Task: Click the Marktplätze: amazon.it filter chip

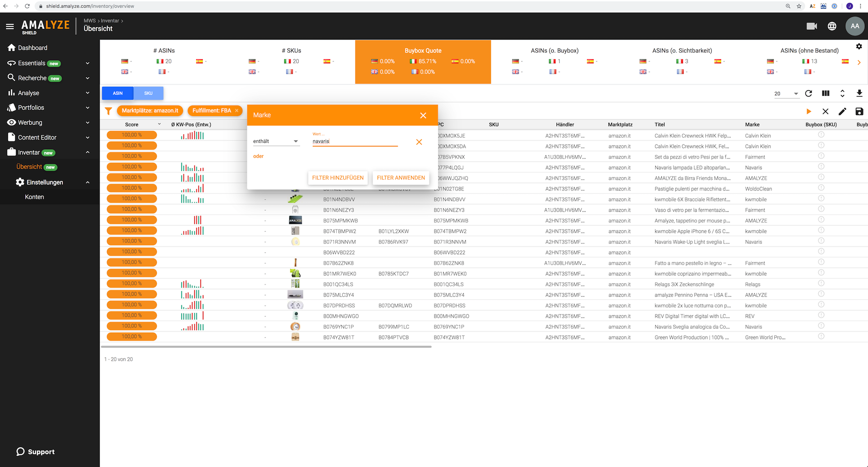Action: (x=150, y=111)
